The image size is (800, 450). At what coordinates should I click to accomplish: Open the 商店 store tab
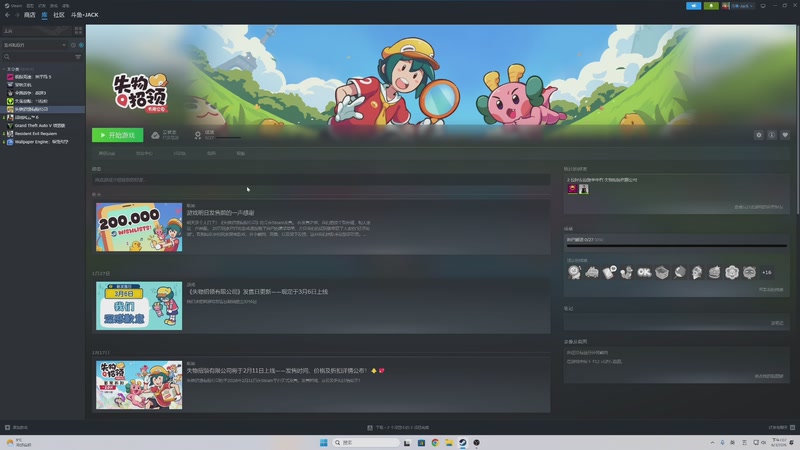(30, 15)
